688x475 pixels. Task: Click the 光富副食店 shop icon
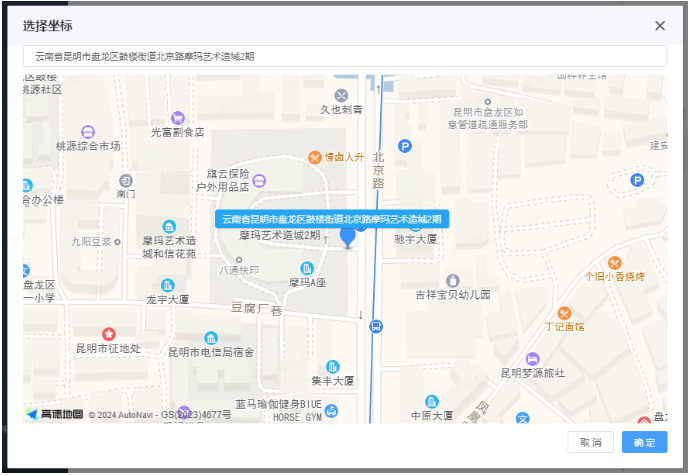pyautogui.click(x=178, y=117)
